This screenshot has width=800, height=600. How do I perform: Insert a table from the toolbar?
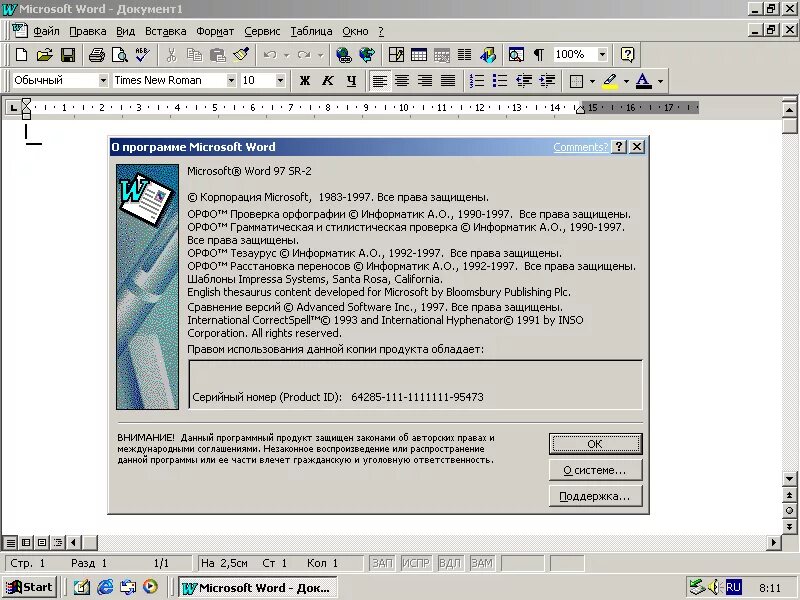coord(419,55)
